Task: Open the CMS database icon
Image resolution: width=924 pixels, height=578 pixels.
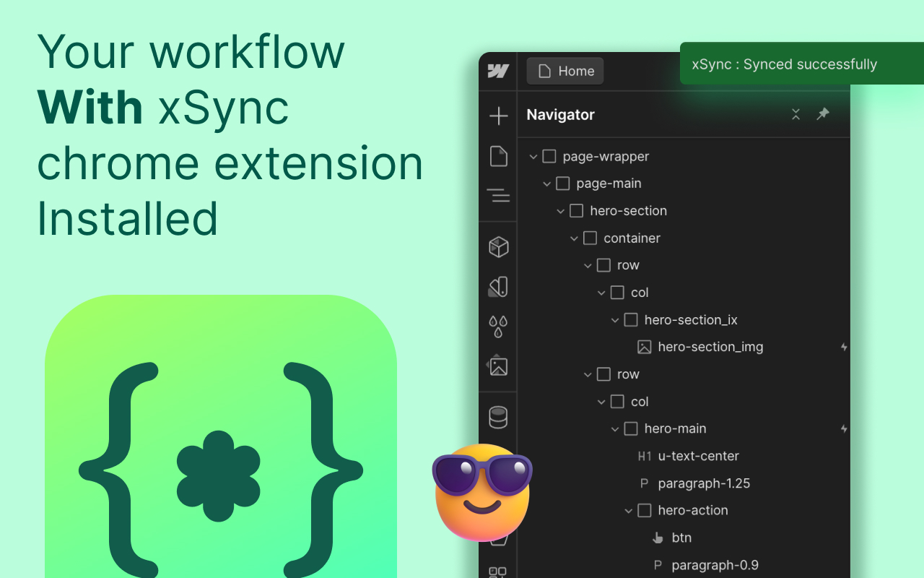Action: coord(498,417)
